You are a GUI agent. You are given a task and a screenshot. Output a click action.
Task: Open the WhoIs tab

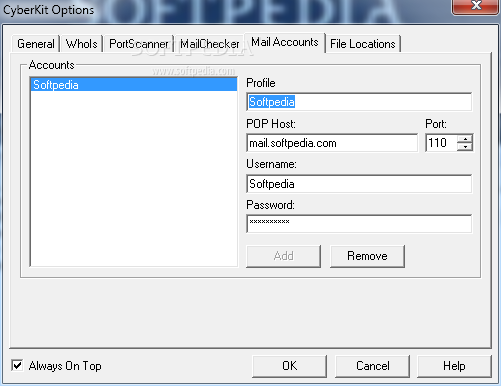(82, 44)
